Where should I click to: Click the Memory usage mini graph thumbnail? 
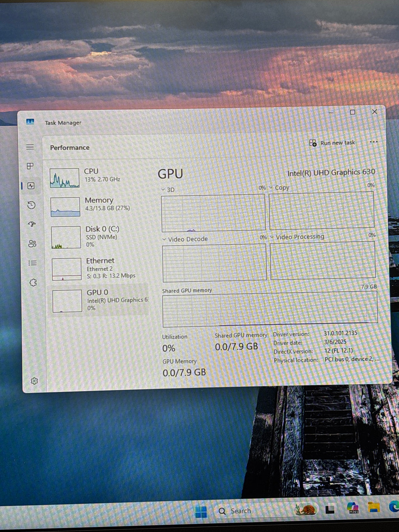[x=65, y=207]
